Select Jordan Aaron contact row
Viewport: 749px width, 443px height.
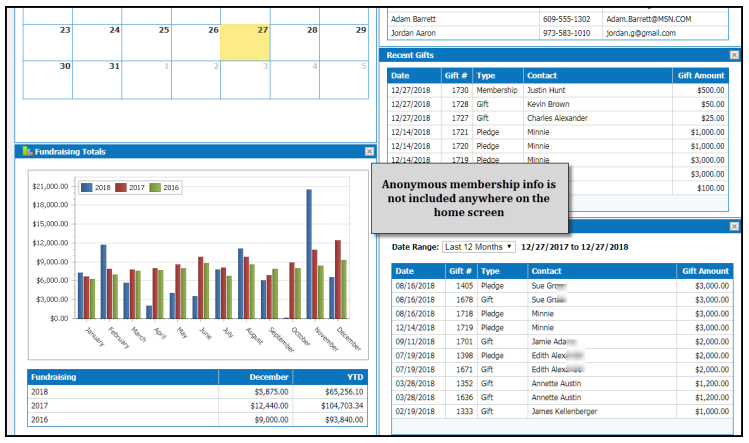tap(558, 33)
